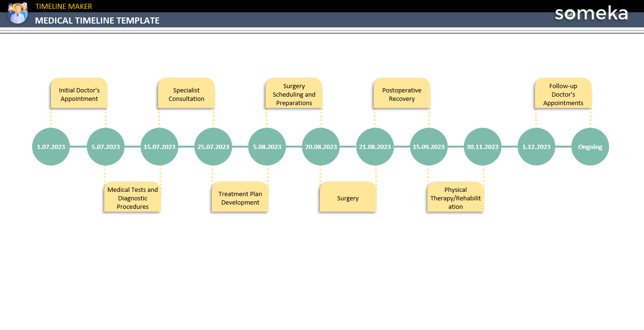Click the 15.07.2023 milestone node
Screen dimensions: 644x330
point(159,147)
